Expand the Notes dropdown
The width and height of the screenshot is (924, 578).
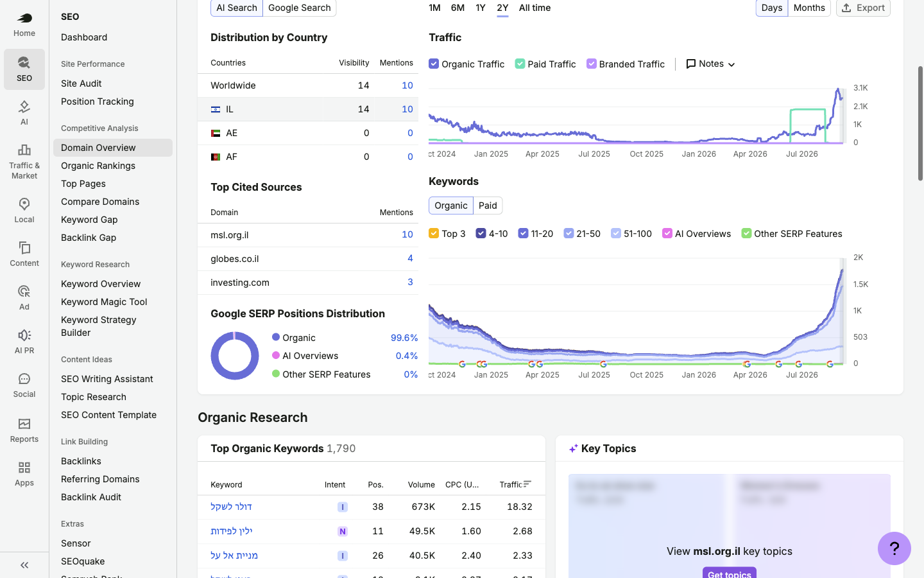pyautogui.click(x=710, y=64)
